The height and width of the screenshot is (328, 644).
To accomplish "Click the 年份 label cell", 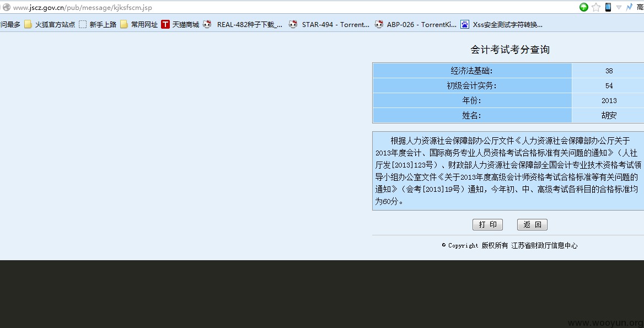I will (473, 100).
